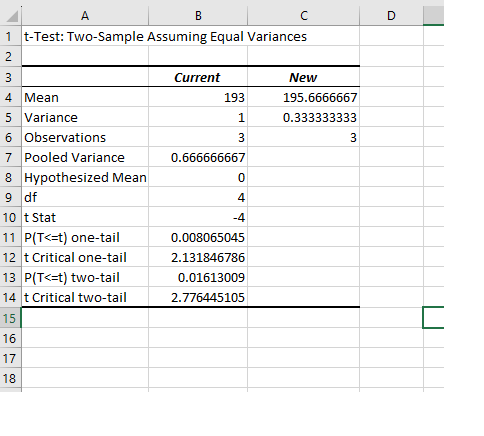Select row 15 header
The width and height of the screenshot is (484, 436).
[x=10, y=318]
